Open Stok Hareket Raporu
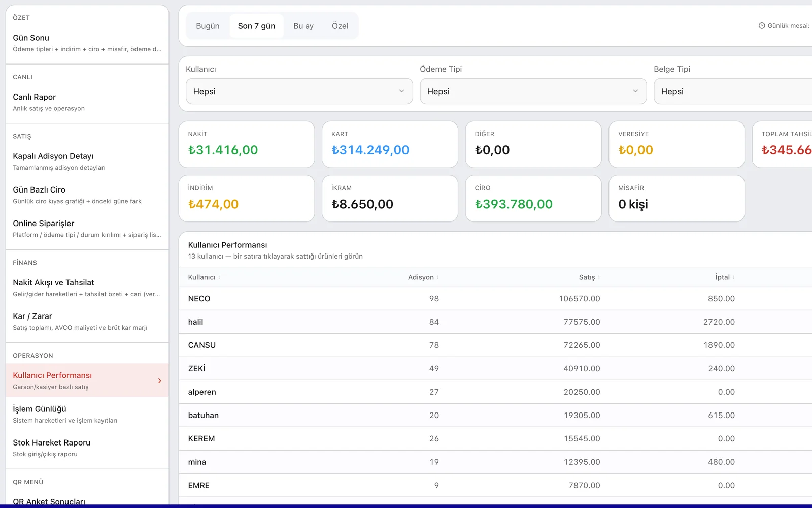 pyautogui.click(x=87, y=448)
